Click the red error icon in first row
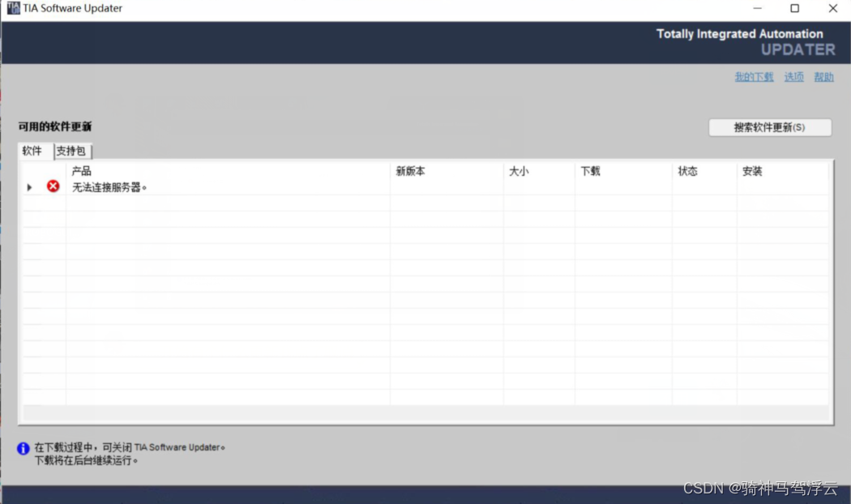Viewport: 851px width, 504px height. pyautogui.click(x=53, y=186)
